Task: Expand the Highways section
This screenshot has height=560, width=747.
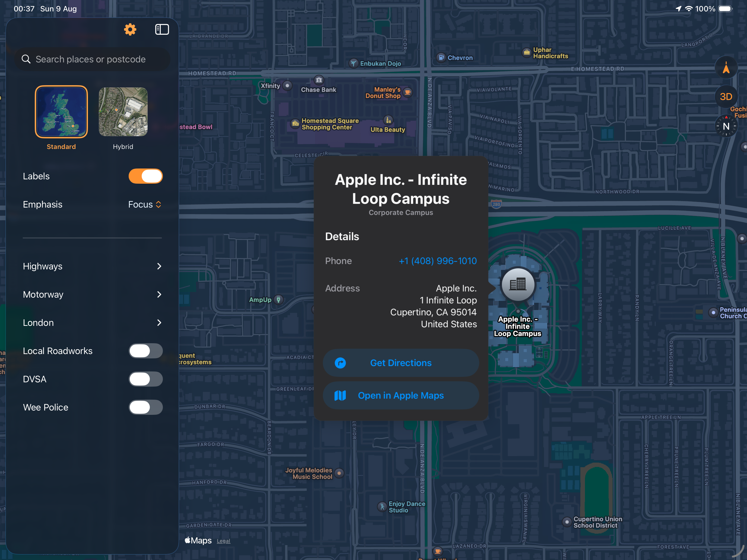Action: (92, 266)
